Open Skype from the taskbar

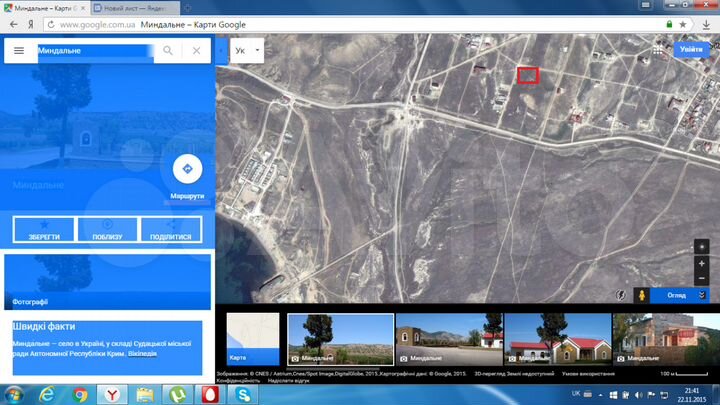[x=243, y=395]
